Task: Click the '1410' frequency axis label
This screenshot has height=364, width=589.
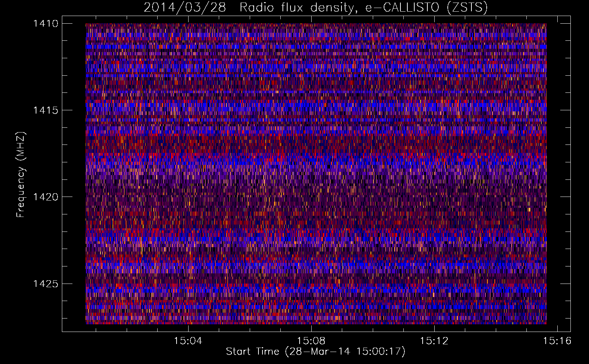Action: click(x=46, y=24)
